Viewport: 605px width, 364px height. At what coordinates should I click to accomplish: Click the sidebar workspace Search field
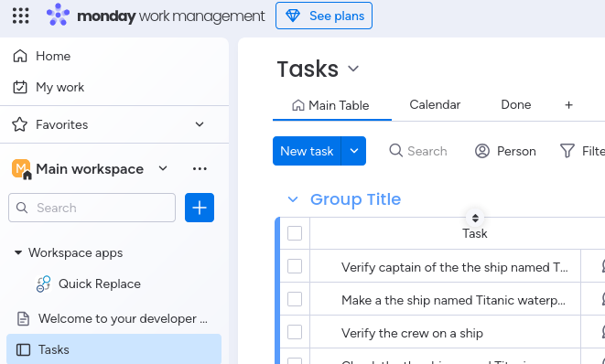(92, 208)
